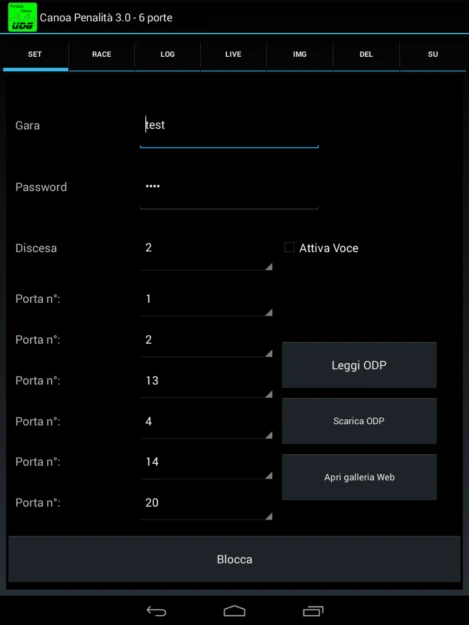Open the LIVE tab
Screen dimensions: 469x625
(x=234, y=55)
